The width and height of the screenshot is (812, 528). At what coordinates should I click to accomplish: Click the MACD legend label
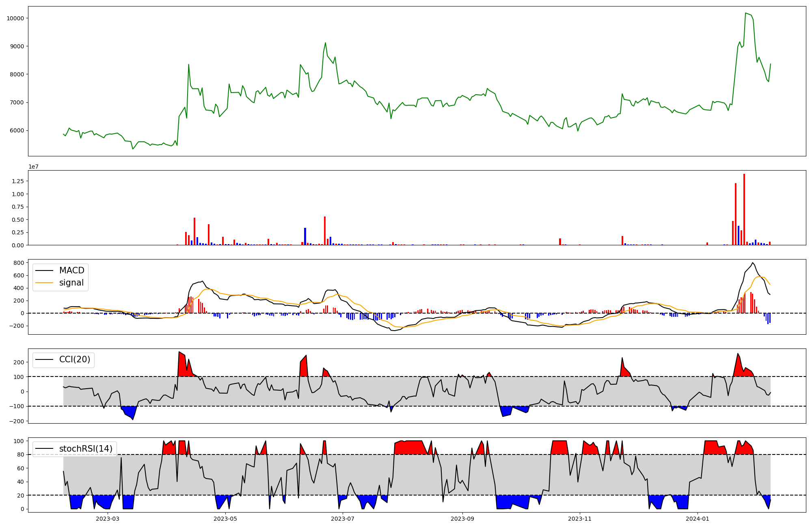click(71, 270)
